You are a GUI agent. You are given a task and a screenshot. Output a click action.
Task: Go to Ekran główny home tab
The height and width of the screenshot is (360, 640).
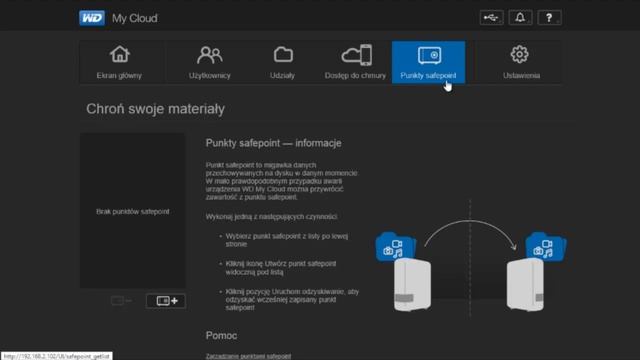click(120, 62)
